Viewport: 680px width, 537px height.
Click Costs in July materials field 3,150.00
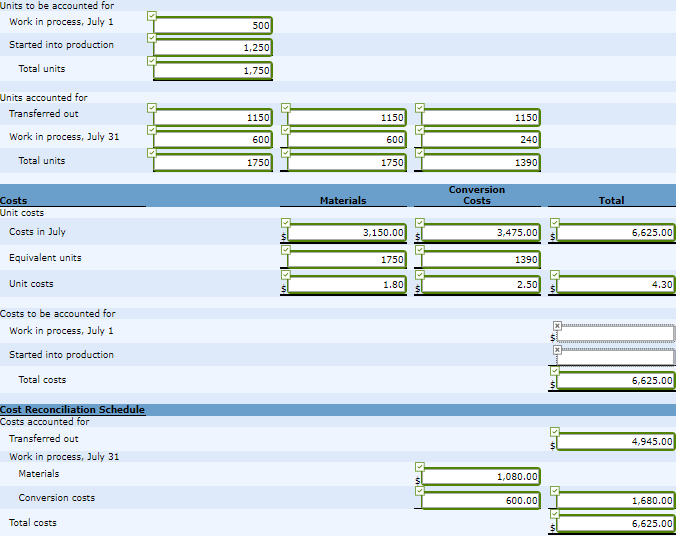click(x=347, y=232)
